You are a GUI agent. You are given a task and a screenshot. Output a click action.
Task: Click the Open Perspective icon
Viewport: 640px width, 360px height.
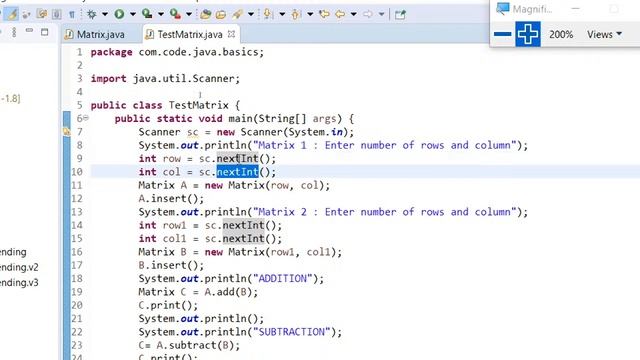[x=400, y=15]
